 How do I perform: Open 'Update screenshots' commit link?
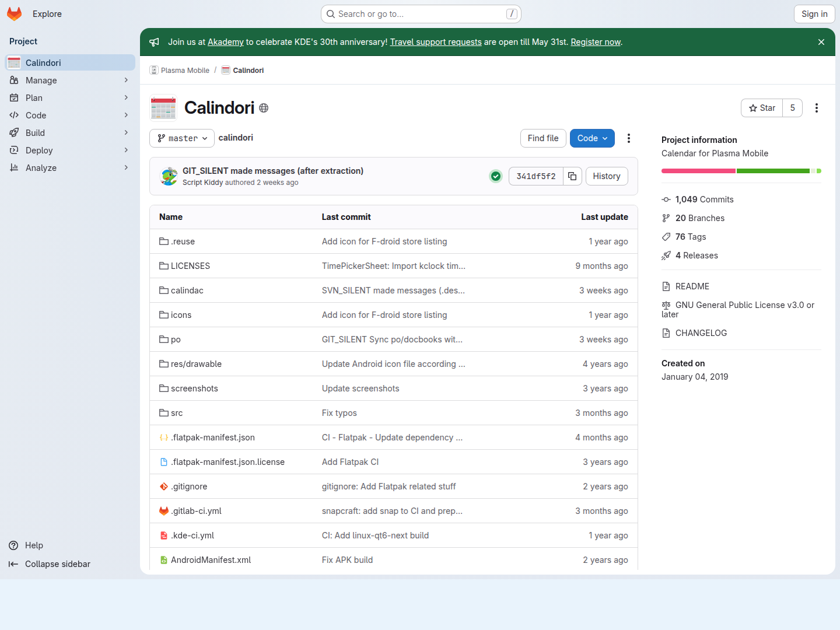coord(360,388)
